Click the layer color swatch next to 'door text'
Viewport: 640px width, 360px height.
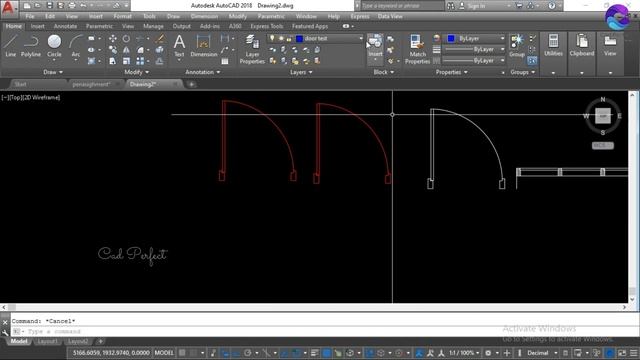point(299,39)
